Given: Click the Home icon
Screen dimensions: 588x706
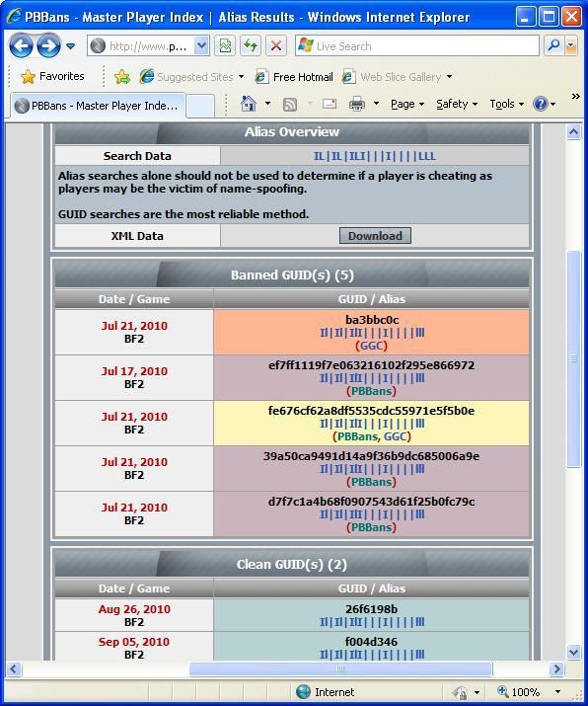Looking at the screenshot, I should pos(248,105).
